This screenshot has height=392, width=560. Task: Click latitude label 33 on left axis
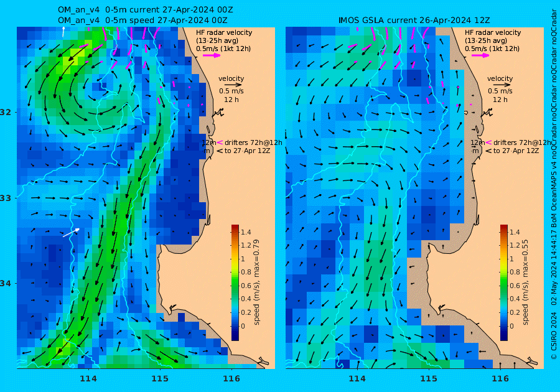coord(6,198)
